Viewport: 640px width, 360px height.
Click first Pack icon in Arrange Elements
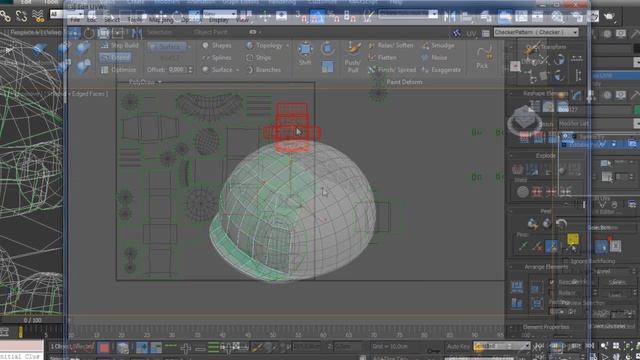point(517,286)
